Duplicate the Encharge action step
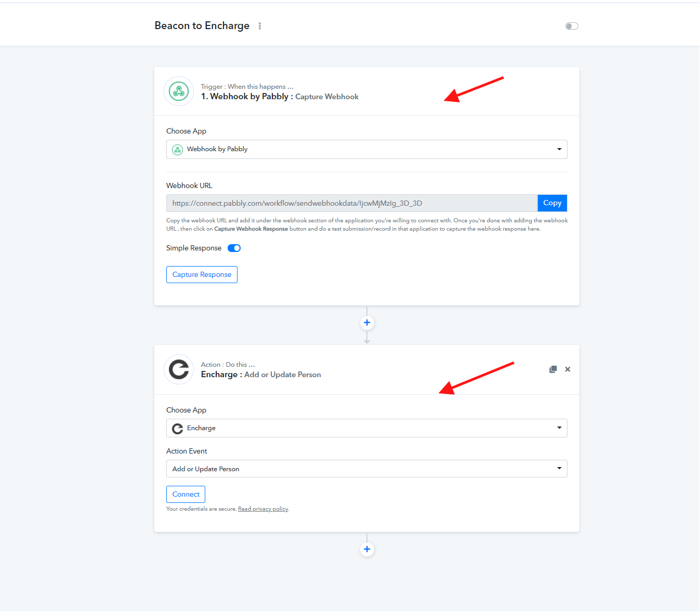 click(553, 369)
